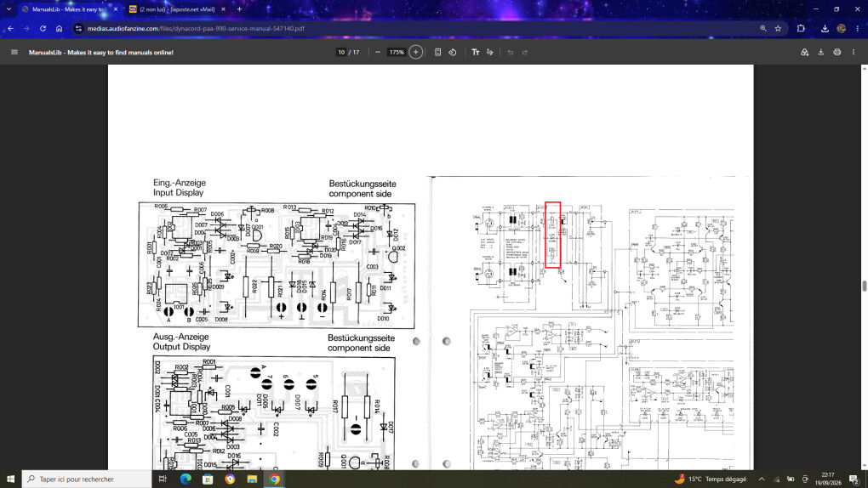
Task: Click the document title 'ManualsLib - Makes it easy to find manuals online!'
Action: point(100,53)
